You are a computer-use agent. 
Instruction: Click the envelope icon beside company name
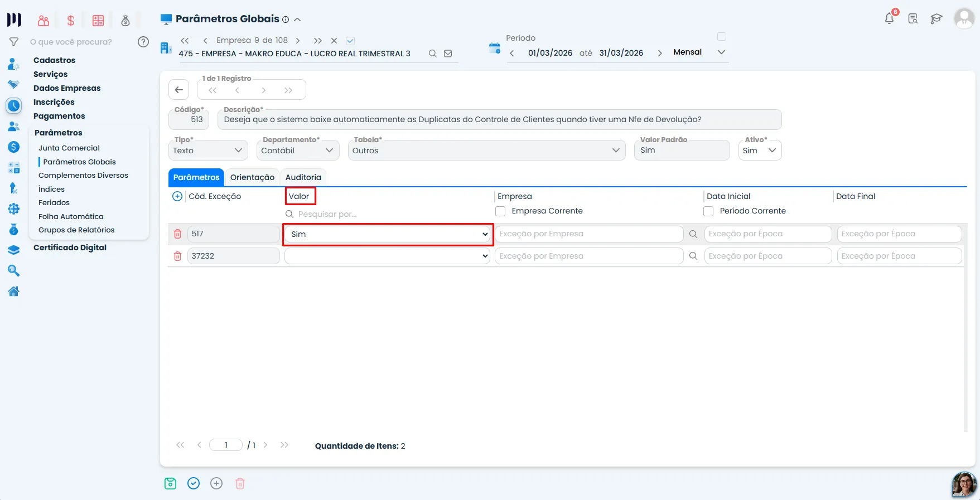[x=448, y=54]
